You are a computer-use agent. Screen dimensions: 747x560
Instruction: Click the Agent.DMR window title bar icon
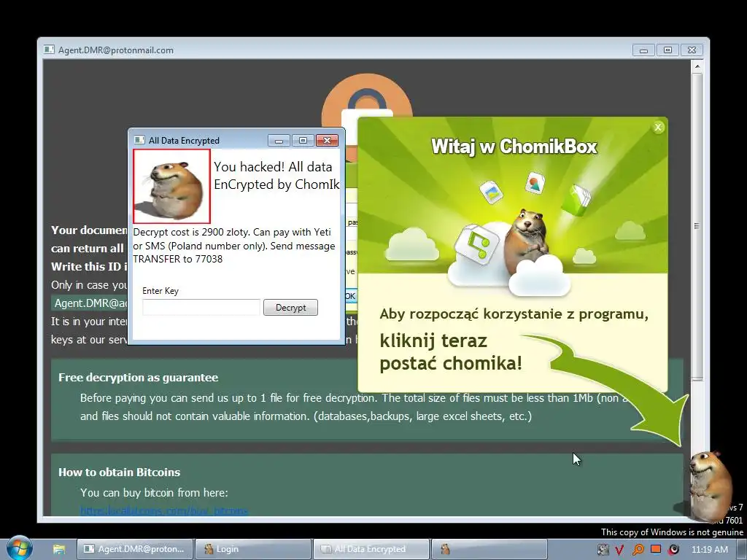tap(49, 50)
